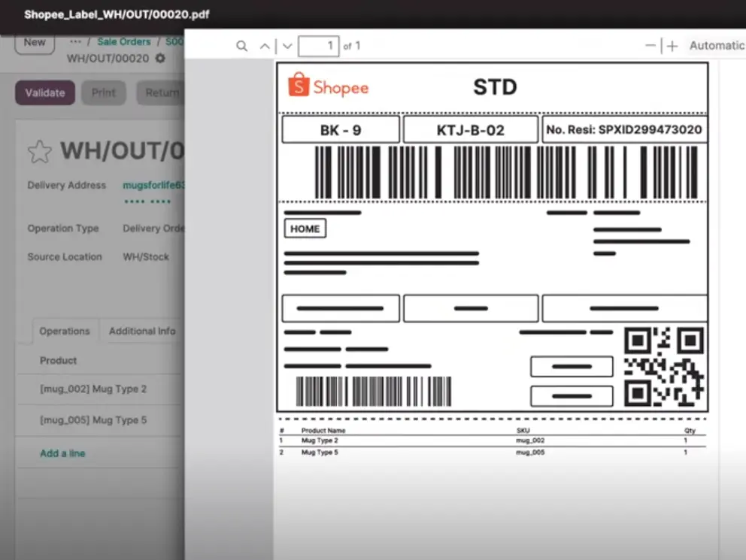Click the STD service heading on label
Viewport: 746px width, 560px height.
point(495,87)
